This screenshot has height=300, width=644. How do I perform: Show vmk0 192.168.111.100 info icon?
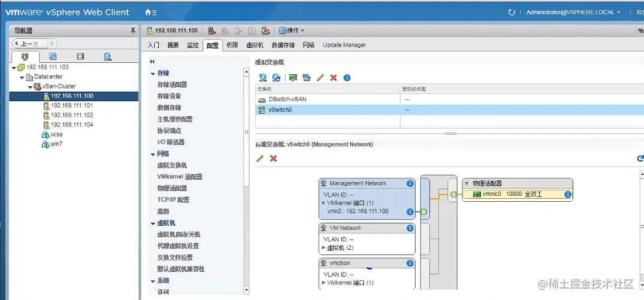click(x=410, y=212)
